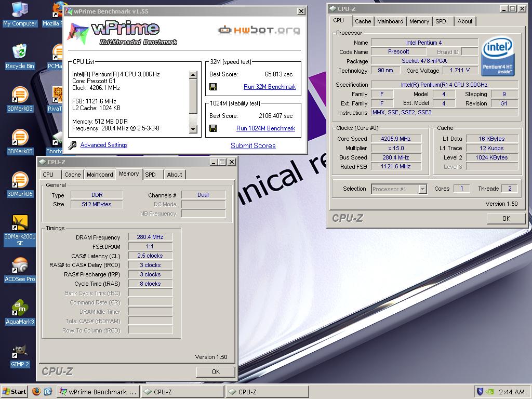Click the Cycle Time value 8 clocks
Screen dimensions: 532x399
click(150, 284)
